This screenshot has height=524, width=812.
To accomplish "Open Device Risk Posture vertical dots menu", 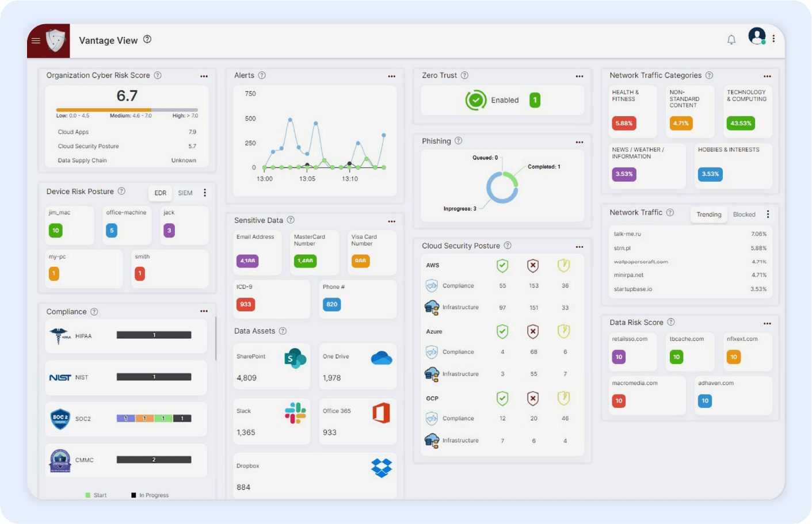I will tap(205, 193).
